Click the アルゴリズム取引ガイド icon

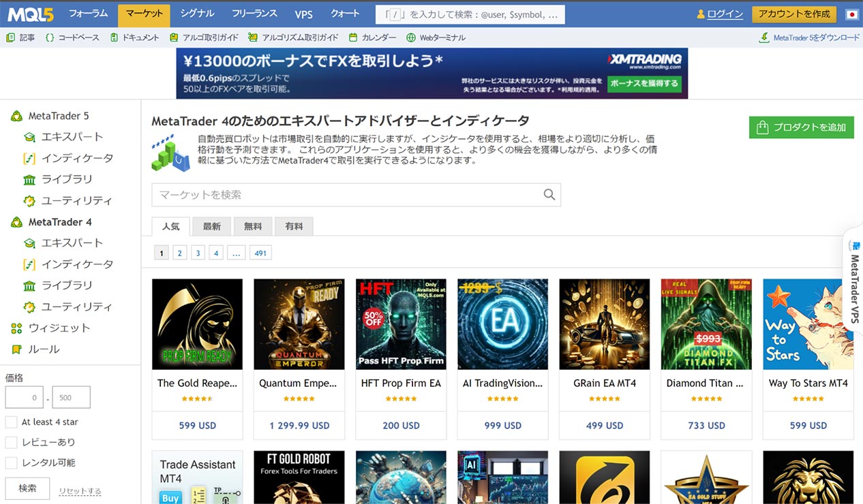tap(253, 37)
